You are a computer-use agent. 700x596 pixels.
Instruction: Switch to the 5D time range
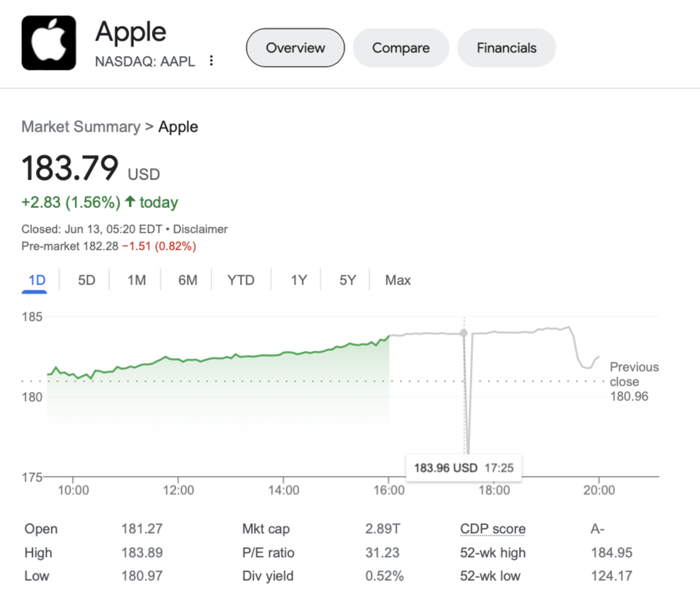(x=85, y=280)
